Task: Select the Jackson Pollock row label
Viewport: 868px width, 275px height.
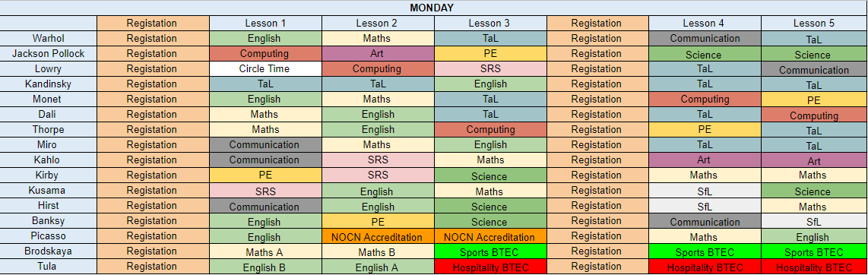Action: click(49, 54)
